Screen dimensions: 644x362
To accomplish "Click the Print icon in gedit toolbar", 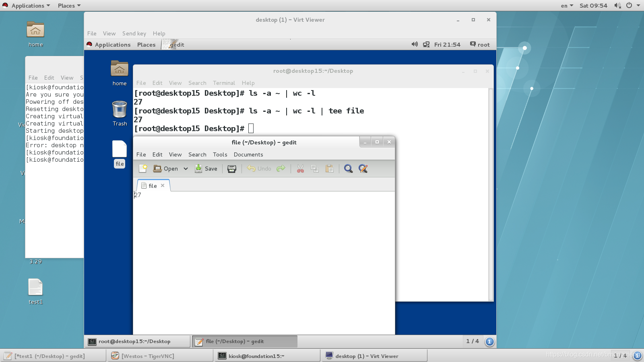I will (232, 169).
